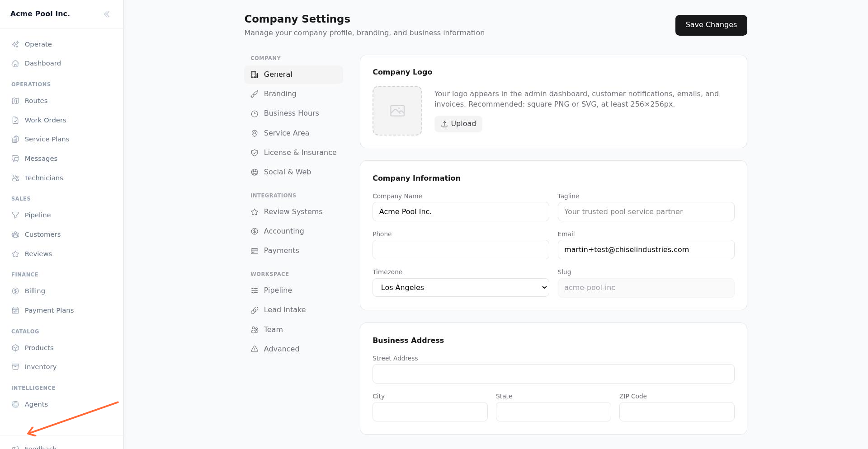Select workspace Pipeline settings item
The image size is (868, 449).
tap(293, 290)
